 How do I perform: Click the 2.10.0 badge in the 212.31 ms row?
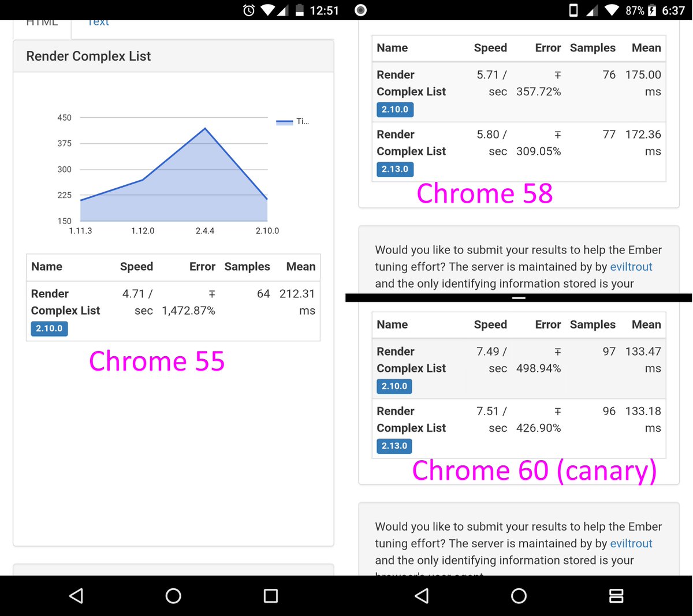[x=49, y=328]
